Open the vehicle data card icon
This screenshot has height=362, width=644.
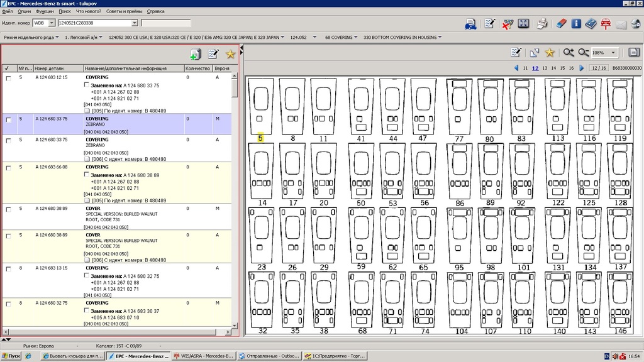(470, 25)
